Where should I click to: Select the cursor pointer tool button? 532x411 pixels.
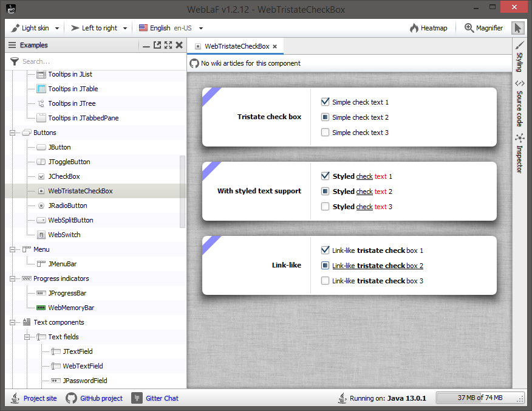(x=518, y=28)
